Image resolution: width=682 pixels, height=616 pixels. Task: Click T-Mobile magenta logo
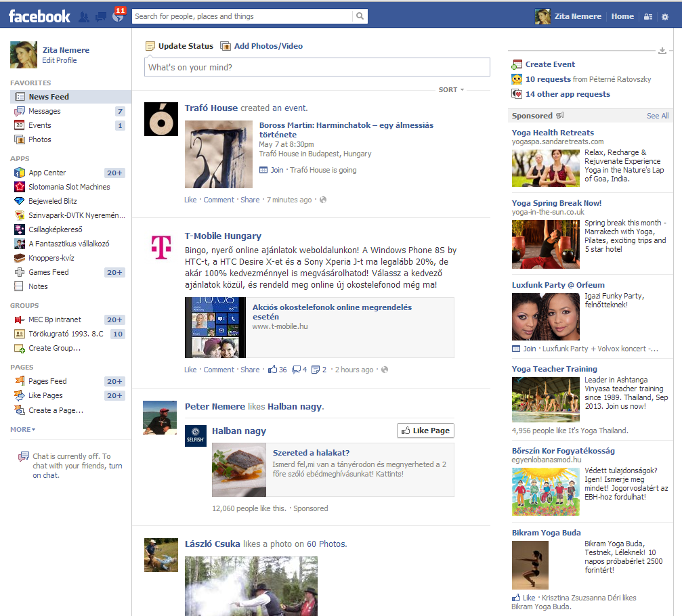pyautogui.click(x=161, y=247)
